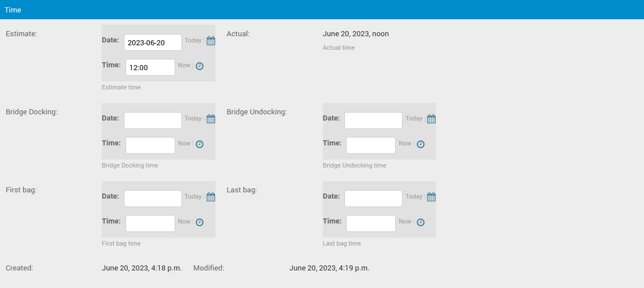Click Now link for Estimate time
The width and height of the screenshot is (644, 288).
tap(184, 66)
